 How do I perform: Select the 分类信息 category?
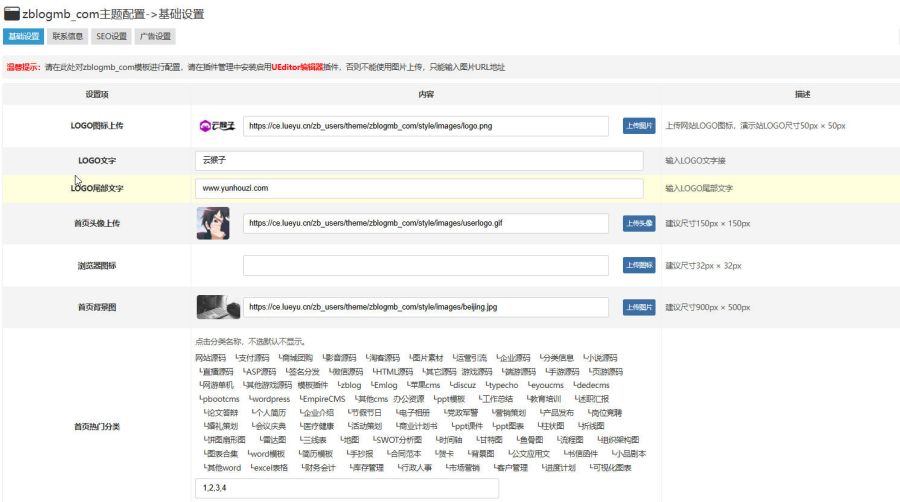pos(558,358)
